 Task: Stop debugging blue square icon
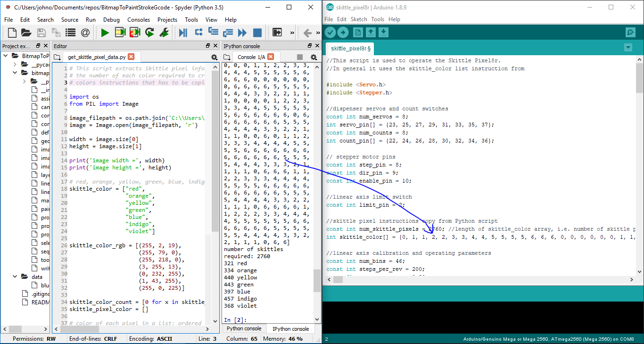[x=257, y=33]
